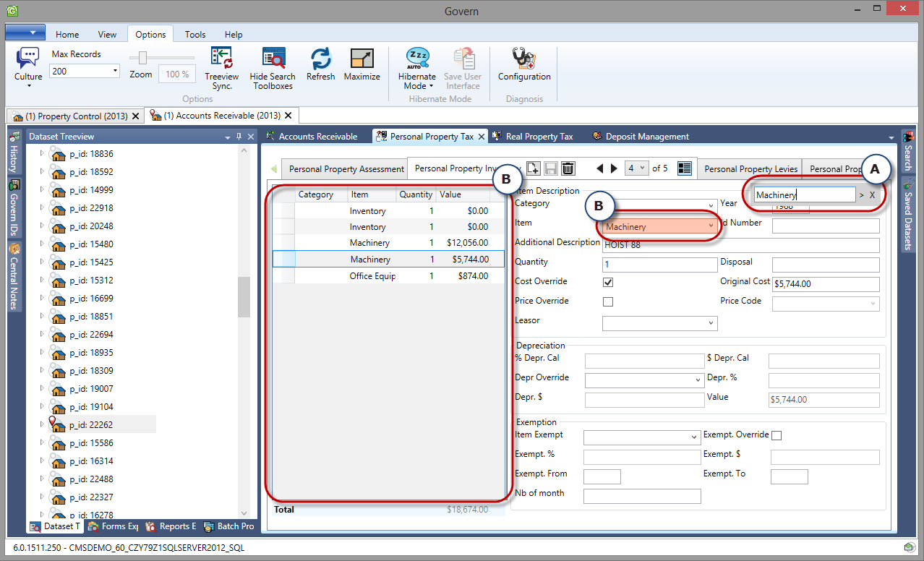Open the Tools ribbon tab

(195, 34)
